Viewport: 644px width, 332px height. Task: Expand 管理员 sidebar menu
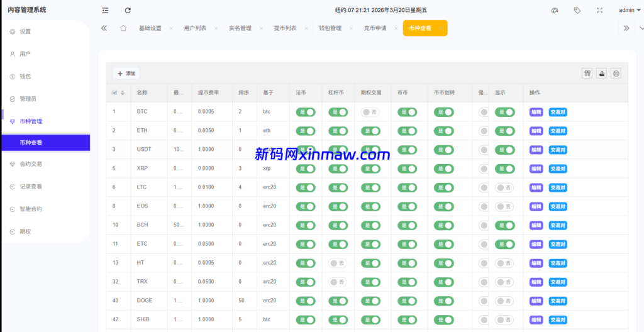[45, 99]
